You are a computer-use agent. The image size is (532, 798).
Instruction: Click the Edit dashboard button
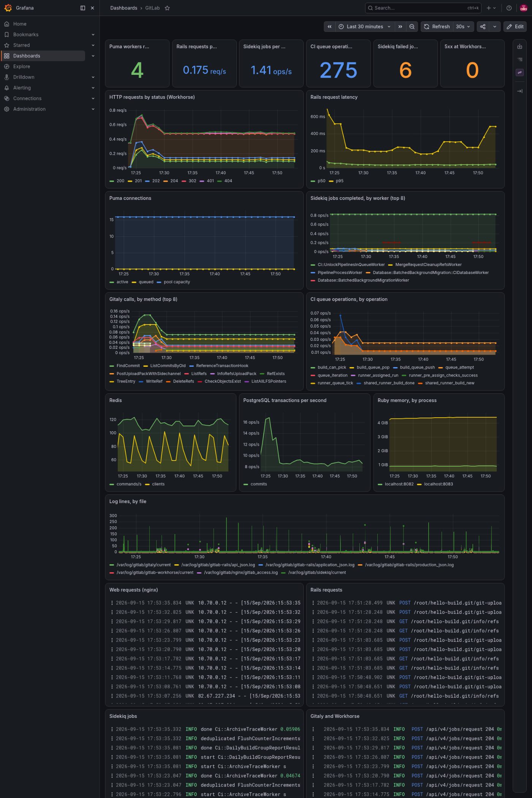pos(515,27)
